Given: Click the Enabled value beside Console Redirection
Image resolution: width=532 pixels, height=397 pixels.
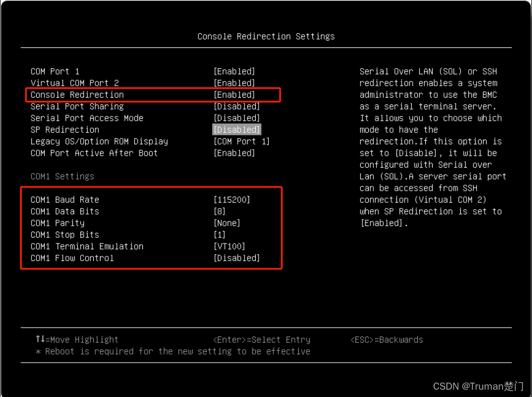Looking at the screenshot, I should tap(234, 94).
